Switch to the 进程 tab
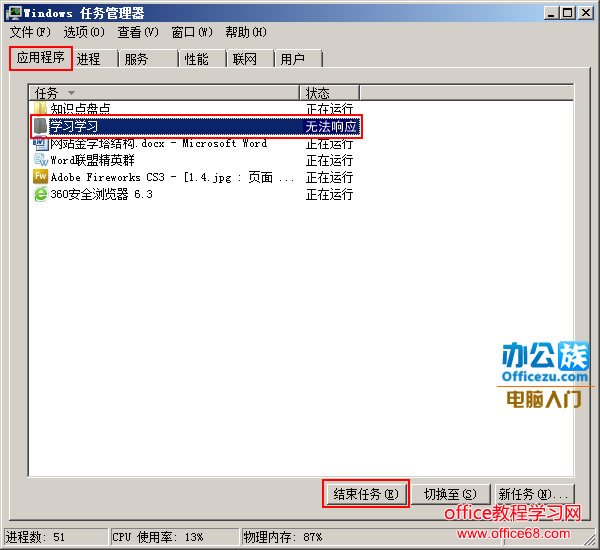This screenshot has height=550, width=600. point(95,59)
